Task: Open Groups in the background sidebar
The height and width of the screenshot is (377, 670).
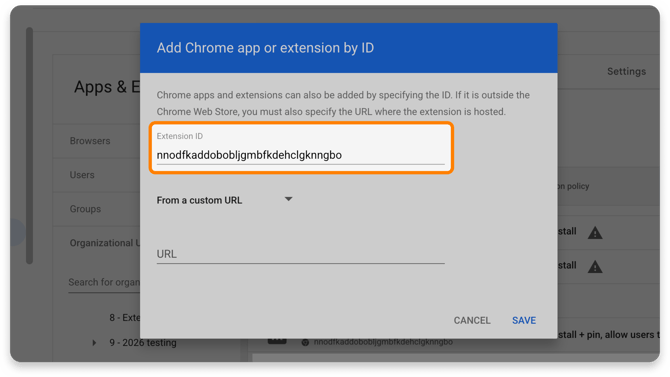Action: point(85,209)
